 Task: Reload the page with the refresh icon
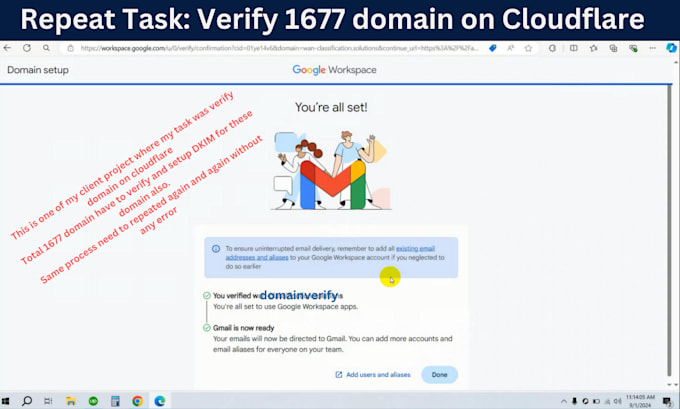(27, 48)
